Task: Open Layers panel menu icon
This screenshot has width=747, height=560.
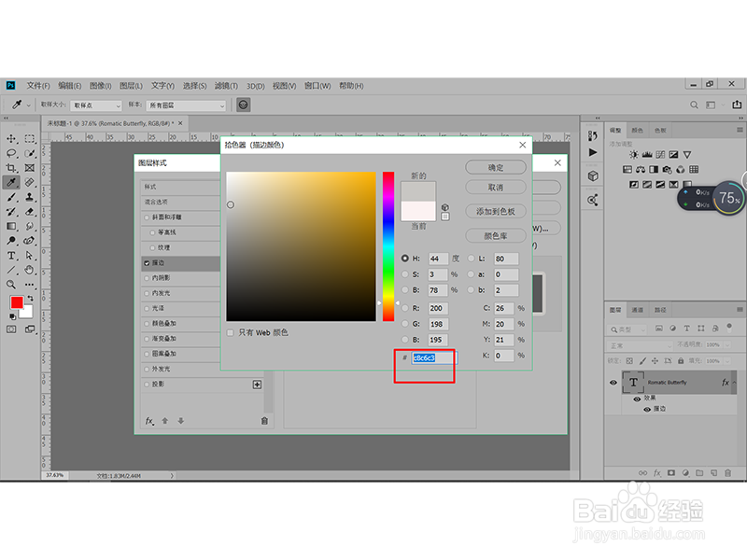Action: click(x=740, y=310)
